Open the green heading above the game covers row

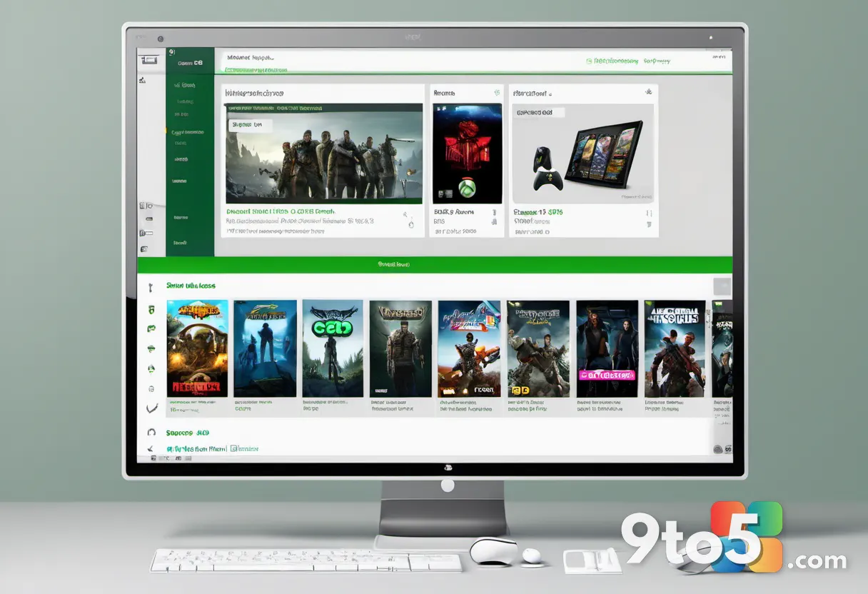[191, 286]
